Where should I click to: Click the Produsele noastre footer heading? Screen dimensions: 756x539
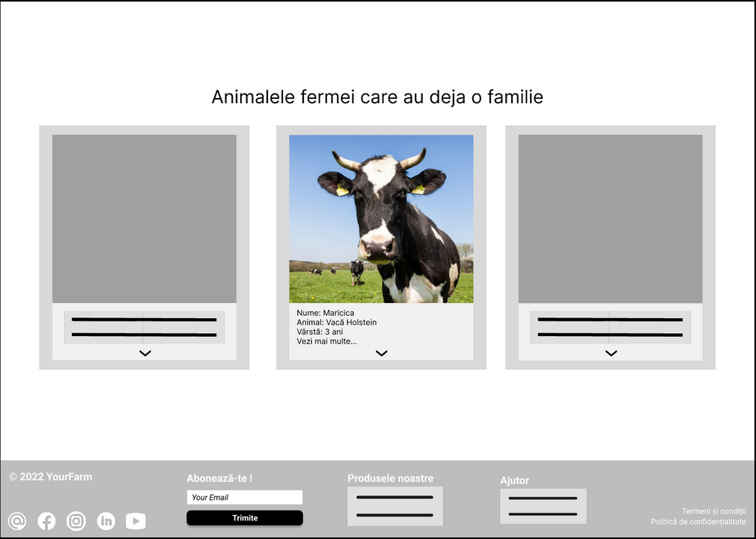(x=390, y=478)
